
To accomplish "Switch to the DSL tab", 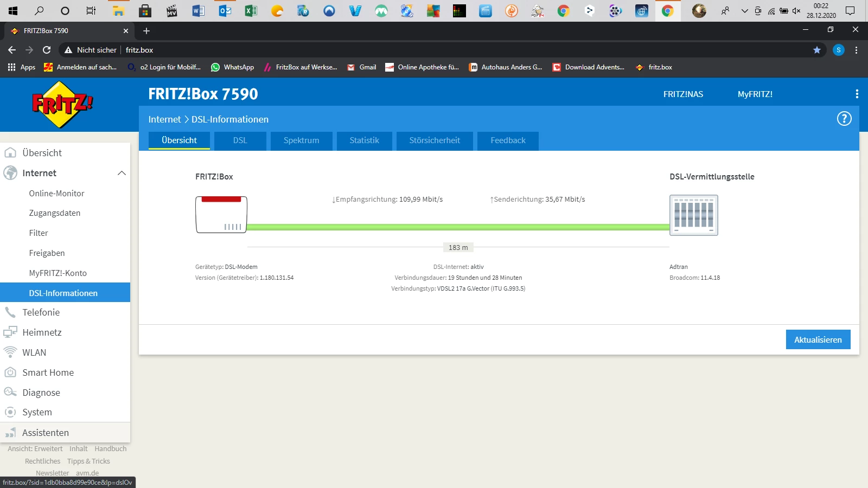I will coord(240,140).
